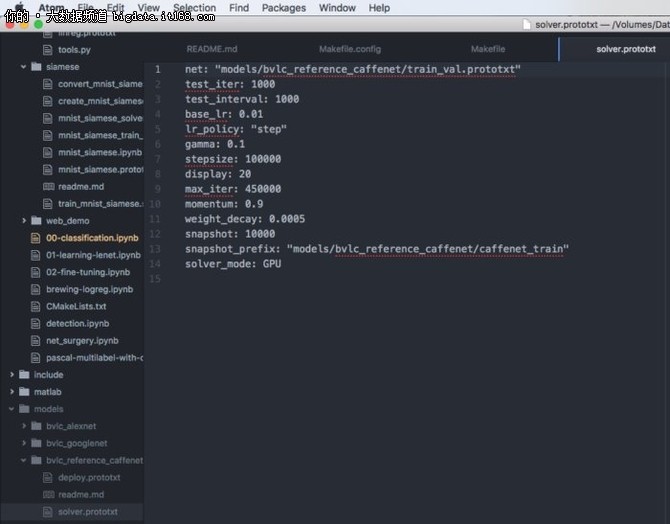Screen dimensions: 670x524
Task: Click the bvlc_googlenet folder icon
Action: tap(36, 443)
